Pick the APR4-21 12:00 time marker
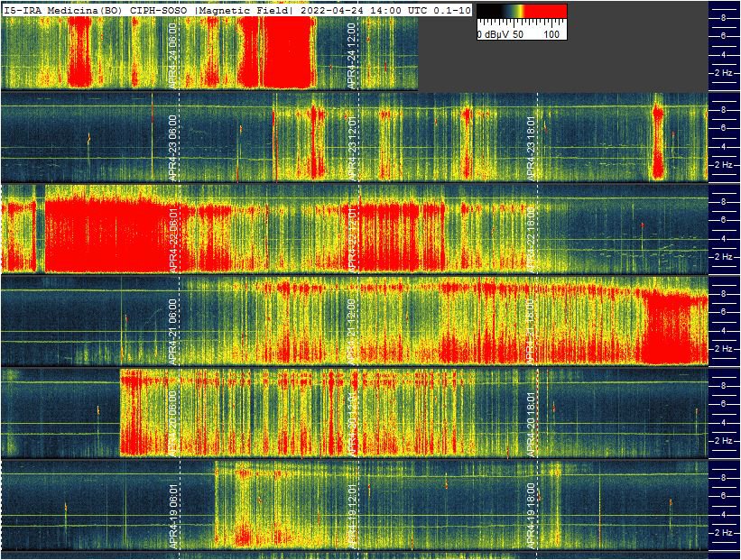741x560 pixels. (x=351, y=330)
